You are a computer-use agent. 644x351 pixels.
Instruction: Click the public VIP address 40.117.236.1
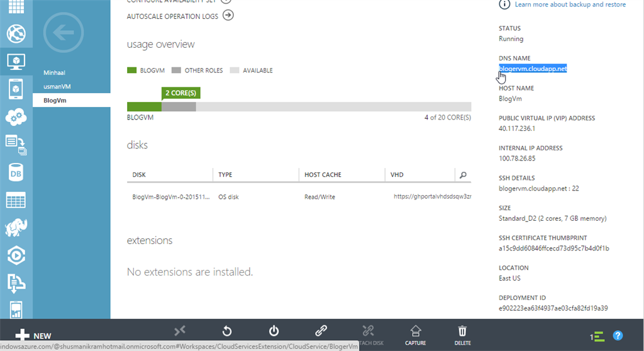517,129
